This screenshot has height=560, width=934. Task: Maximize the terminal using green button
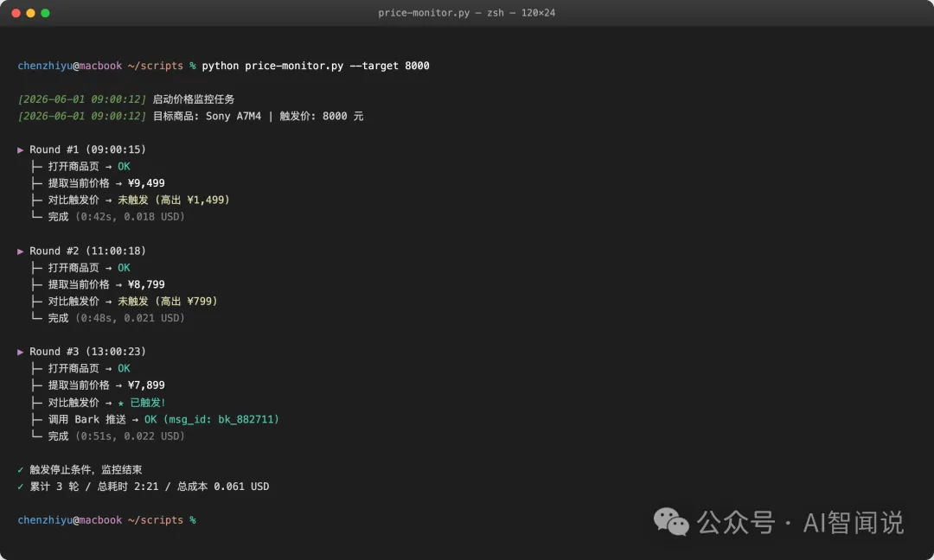[45, 12]
